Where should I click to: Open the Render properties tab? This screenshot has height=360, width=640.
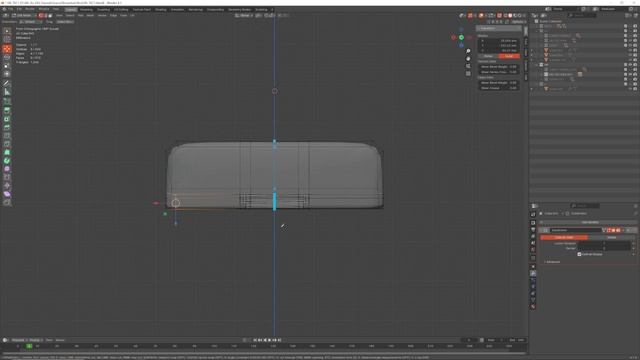pos(533,223)
